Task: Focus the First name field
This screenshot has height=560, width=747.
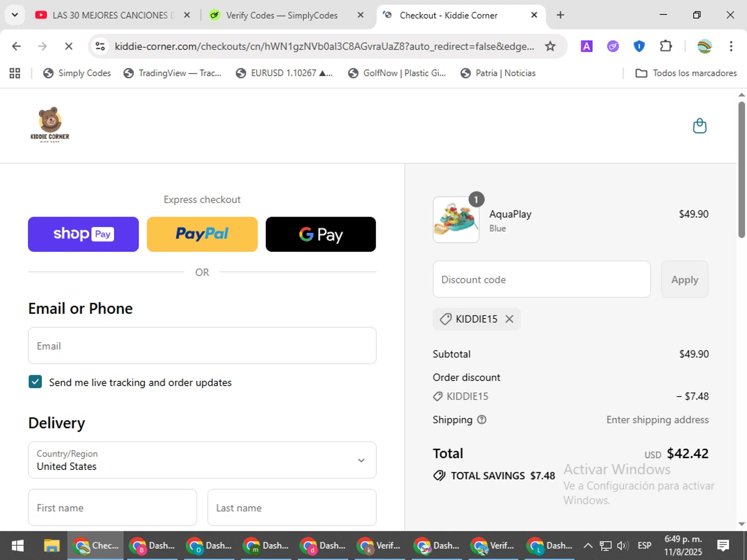Action: 113,507
